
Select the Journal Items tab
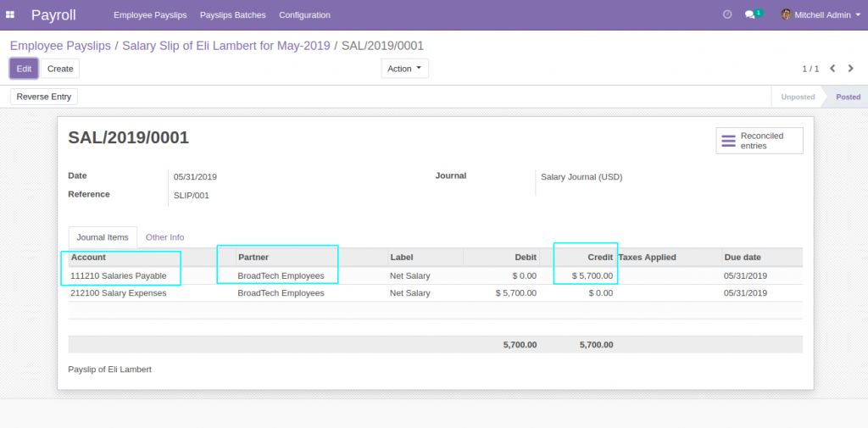pyautogui.click(x=103, y=237)
